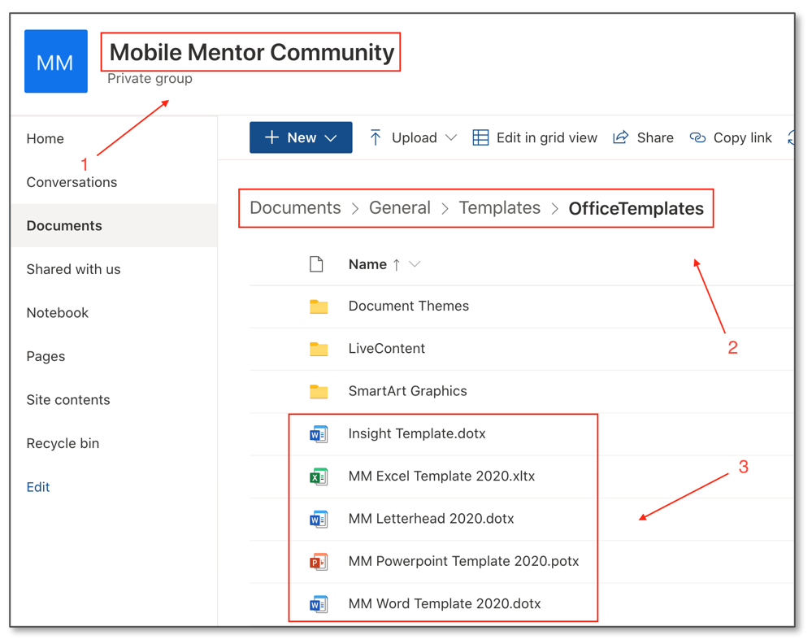Click Copy link command text

743,137
